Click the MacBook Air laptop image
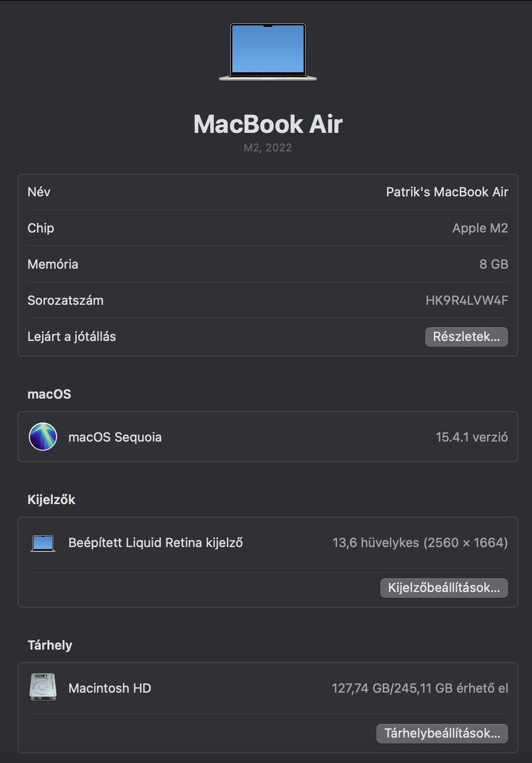This screenshot has height=763, width=532. coord(268,52)
